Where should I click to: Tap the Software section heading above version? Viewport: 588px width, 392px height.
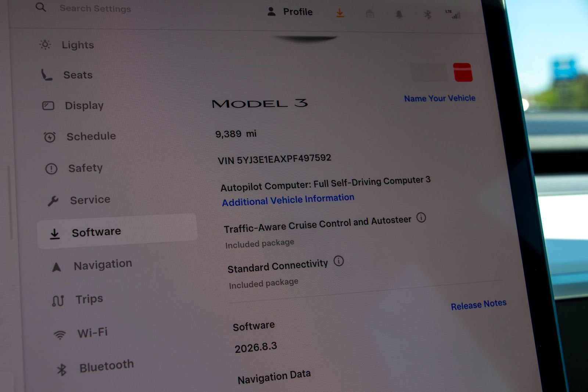pos(254,326)
